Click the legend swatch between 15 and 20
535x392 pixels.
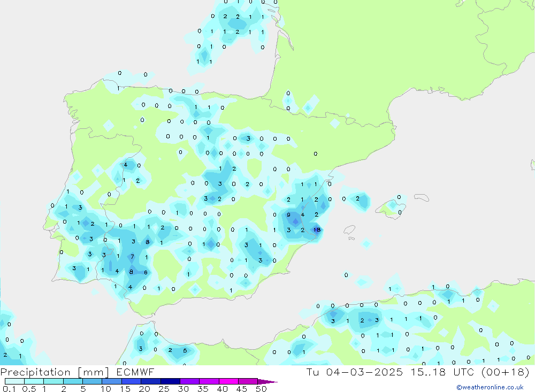[132, 381]
